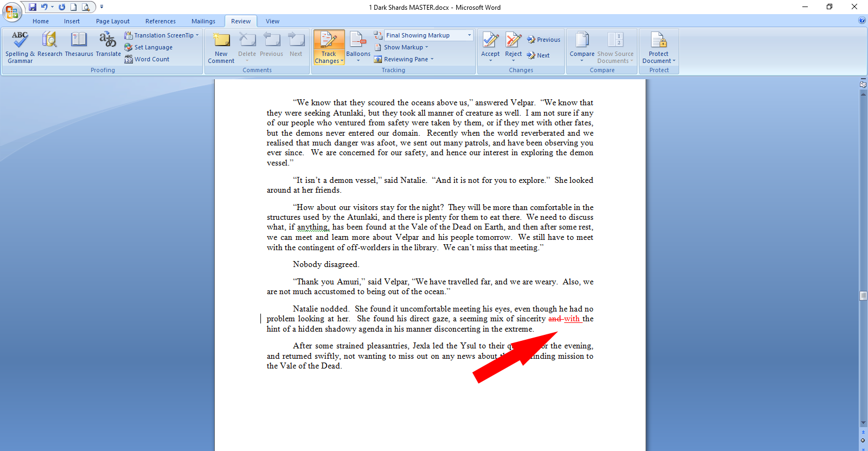868x451 pixels.
Task: Open the Balloons dropdown
Action: click(x=358, y=47)
